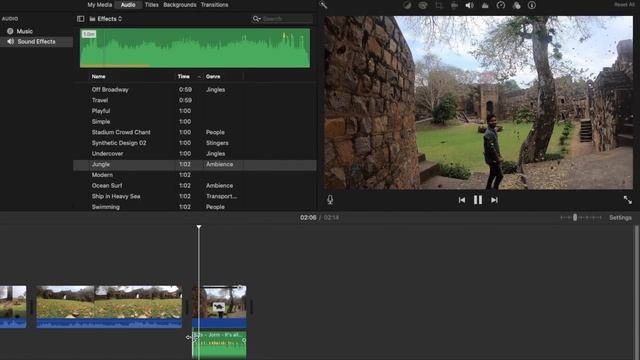Skip to the next clip
Viewport: 640px width, 360px height.
[494, 200]
